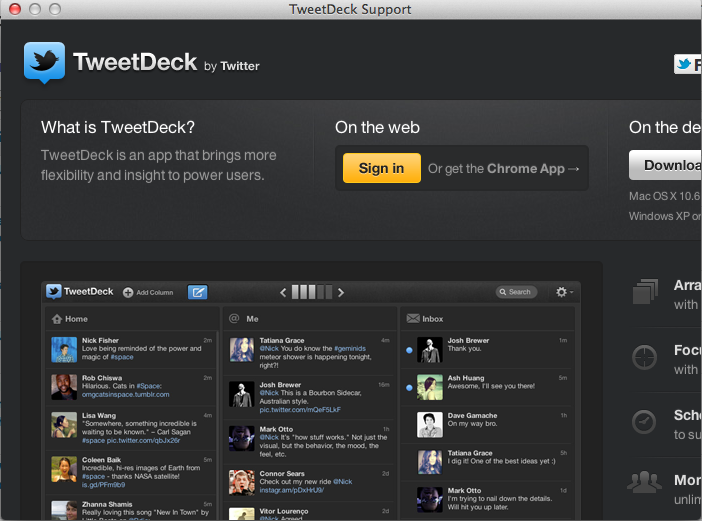Screen dimensions: 702x521
Task: Click the crosshair Focus feature icon
Action: (x=644, y=357)
